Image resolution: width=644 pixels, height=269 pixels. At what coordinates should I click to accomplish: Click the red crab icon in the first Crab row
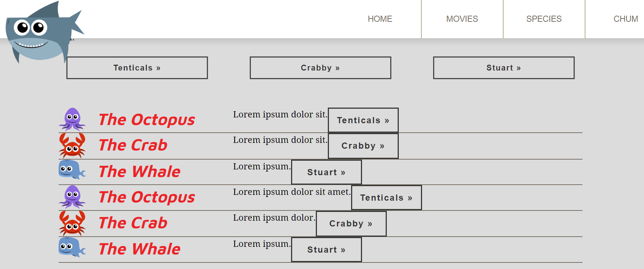coord(72,145)
